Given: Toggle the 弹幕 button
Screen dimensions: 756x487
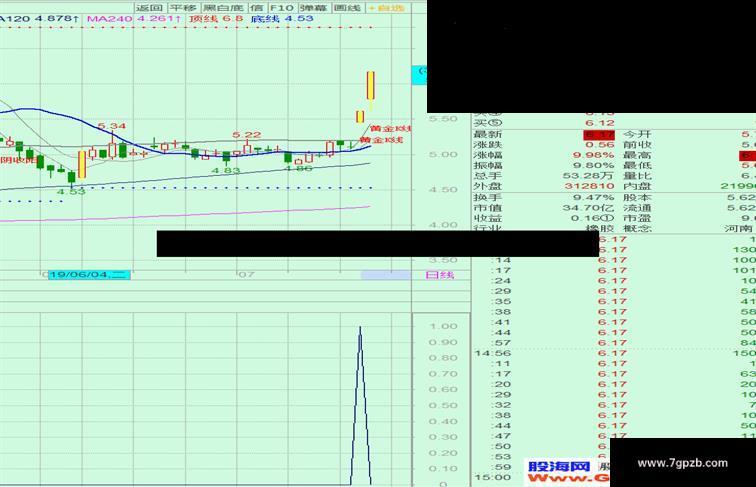Looking at the screenshot, I should tap(313, 8).
